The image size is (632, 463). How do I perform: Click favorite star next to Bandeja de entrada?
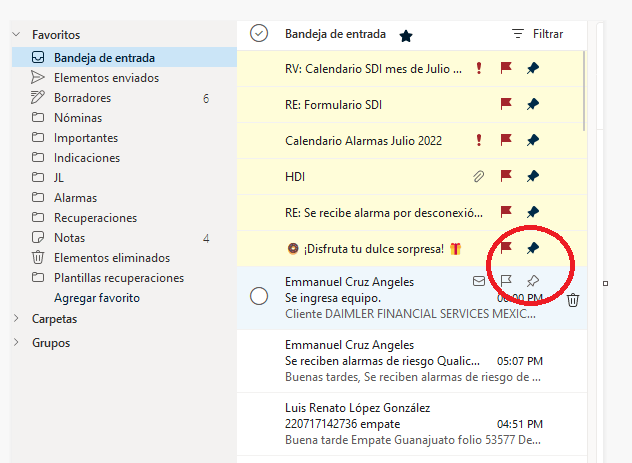tap(406, 36)
